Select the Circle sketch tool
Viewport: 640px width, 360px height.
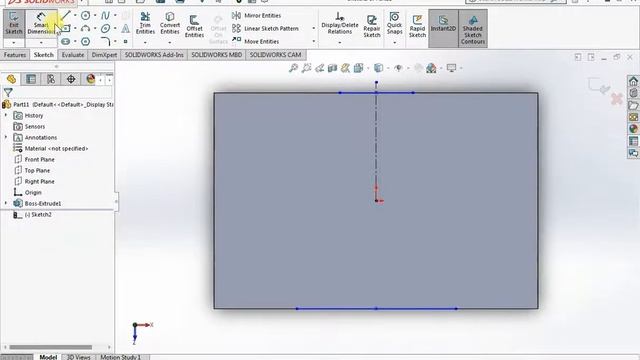85,16
